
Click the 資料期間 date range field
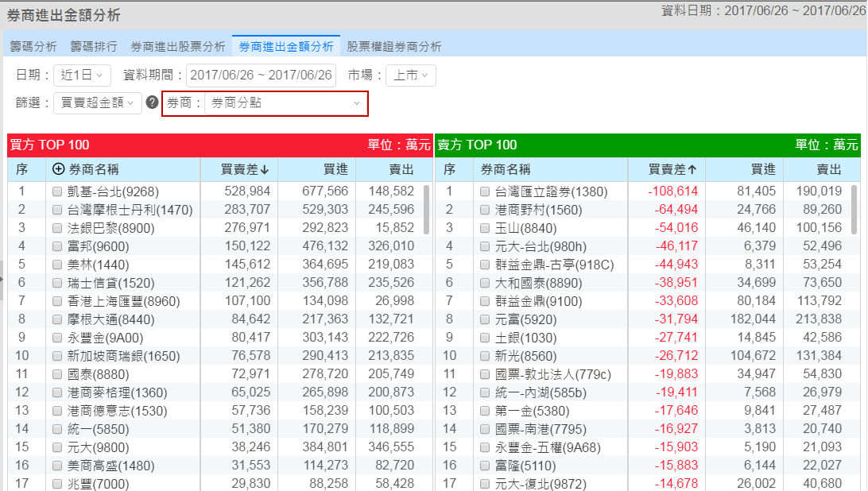tap(262, 75)
